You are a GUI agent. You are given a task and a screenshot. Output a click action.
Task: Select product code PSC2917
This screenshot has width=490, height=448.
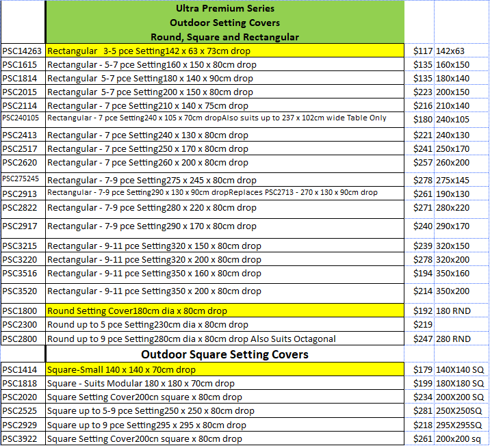23,228
